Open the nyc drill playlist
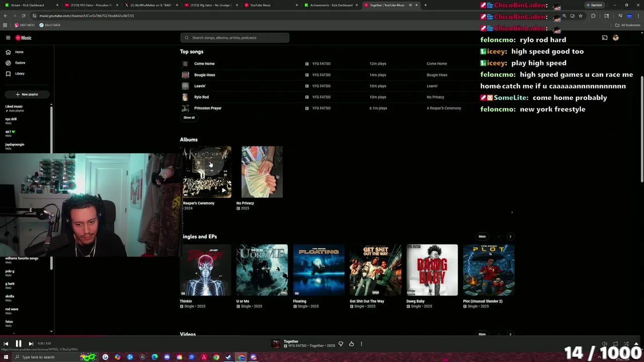Screen dimensions: 644x362 point(11,121)
